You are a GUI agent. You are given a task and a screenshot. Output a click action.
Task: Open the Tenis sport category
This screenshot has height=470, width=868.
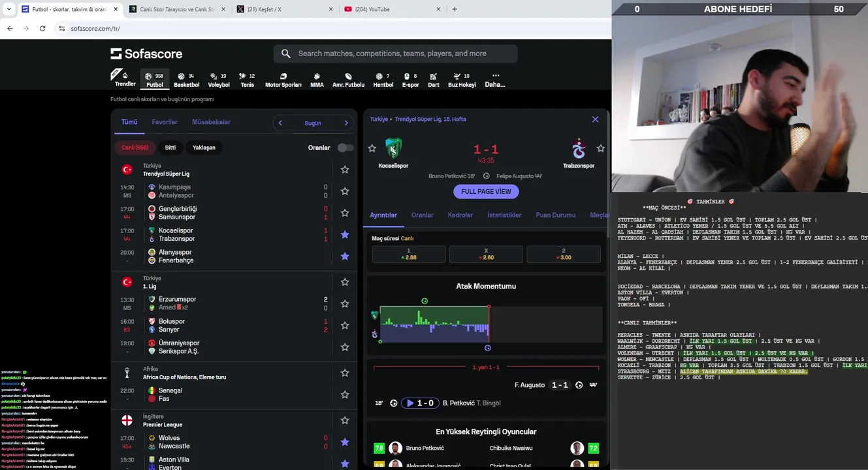pyautogui.click(x=247, y=80)
